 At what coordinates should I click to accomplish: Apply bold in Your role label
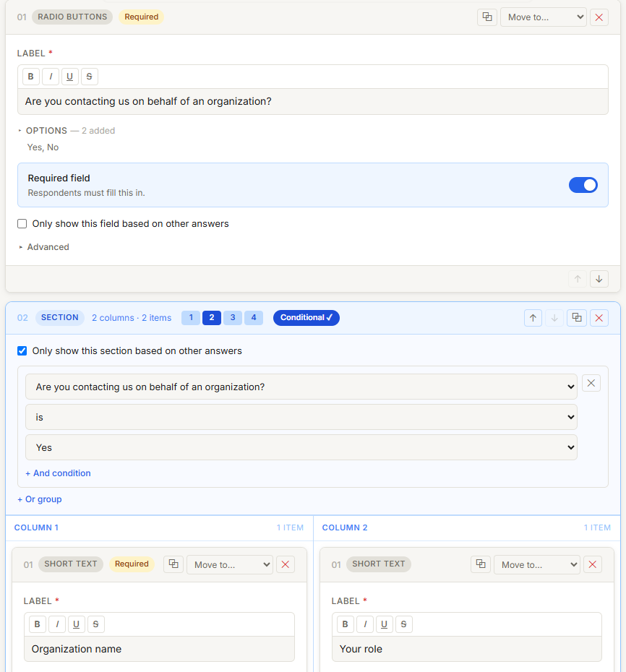[x=345, y=624]
